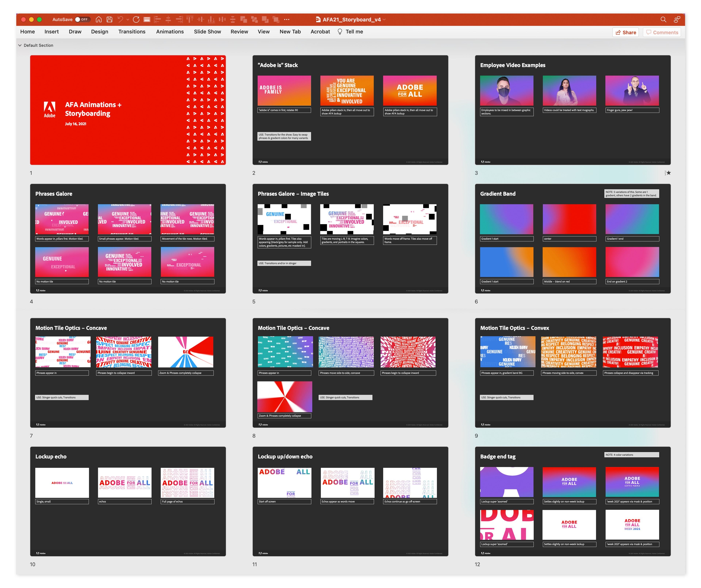Click slide number 6 label

476,302
